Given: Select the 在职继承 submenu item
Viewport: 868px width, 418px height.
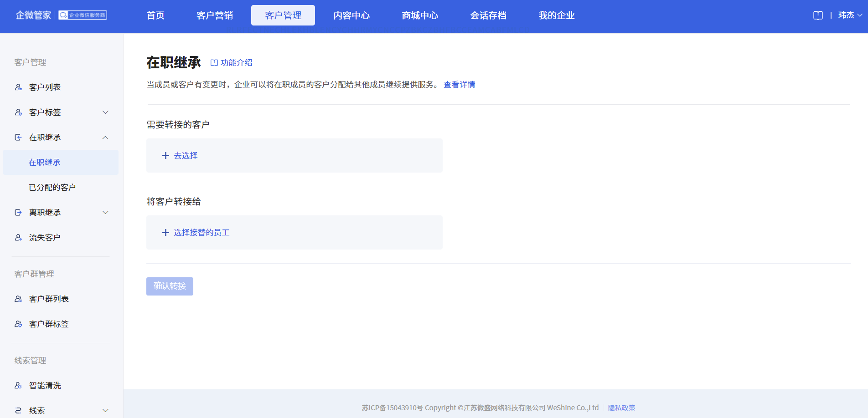Looking at the screenshot, I should pyautogui.click(x=61, y=162).
